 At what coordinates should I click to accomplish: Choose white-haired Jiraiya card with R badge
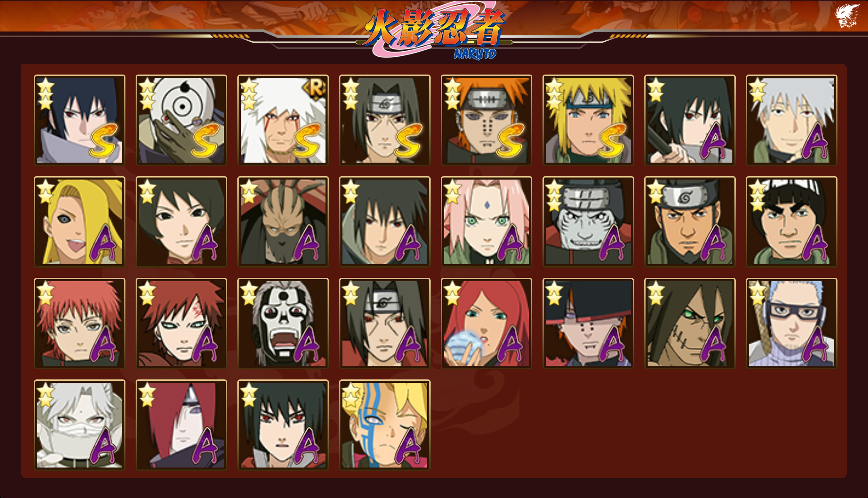tap(283, 120)
